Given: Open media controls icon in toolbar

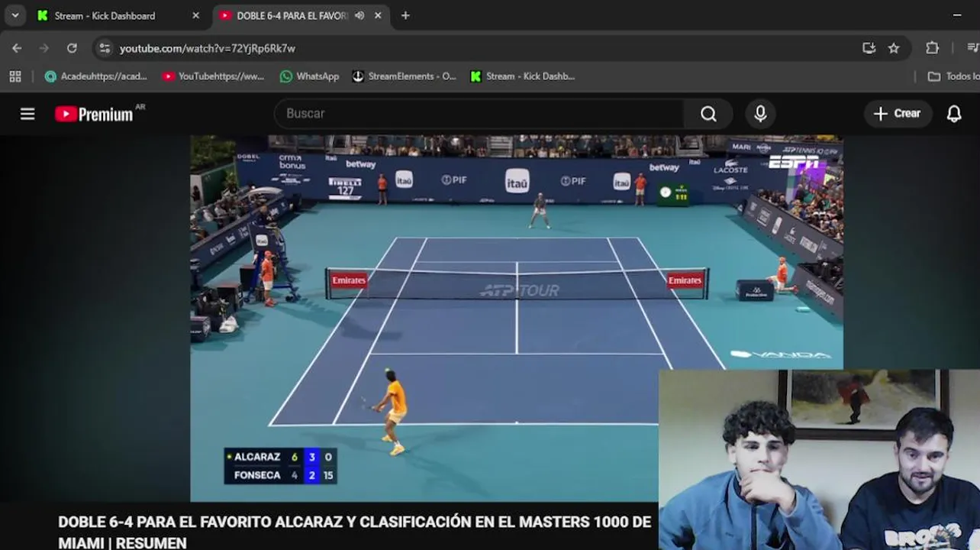Looking at the screenshot, I should 972,48.
